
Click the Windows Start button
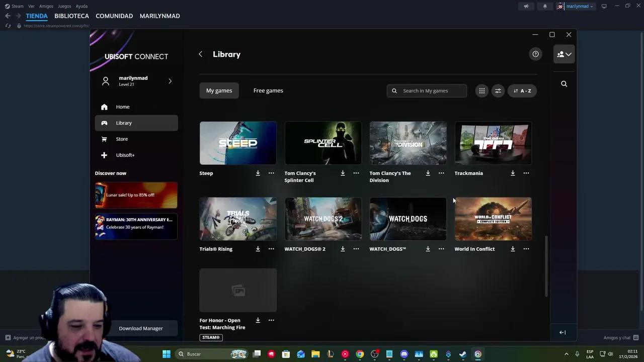[166, 354]
